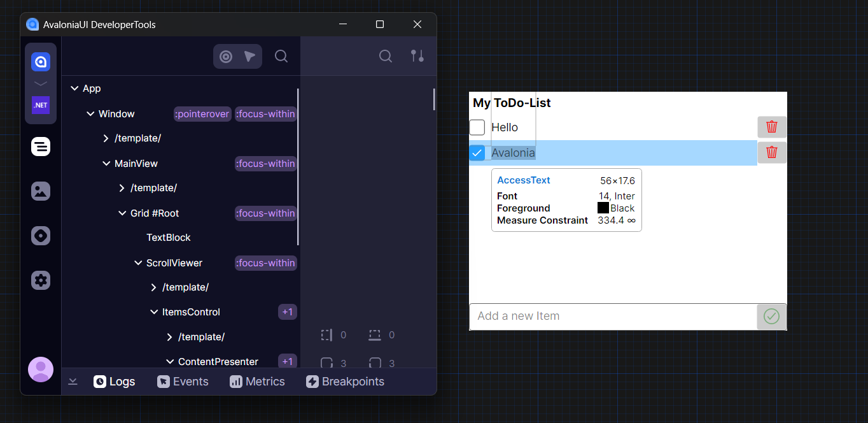Open the Breakpoints tab

click(x=345, y=381)
